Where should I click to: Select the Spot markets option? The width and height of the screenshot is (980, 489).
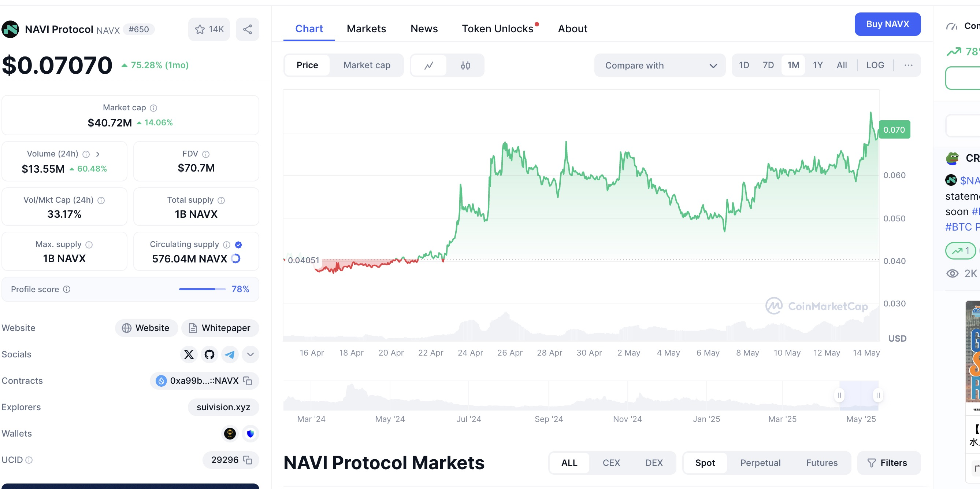click(705, 463)
